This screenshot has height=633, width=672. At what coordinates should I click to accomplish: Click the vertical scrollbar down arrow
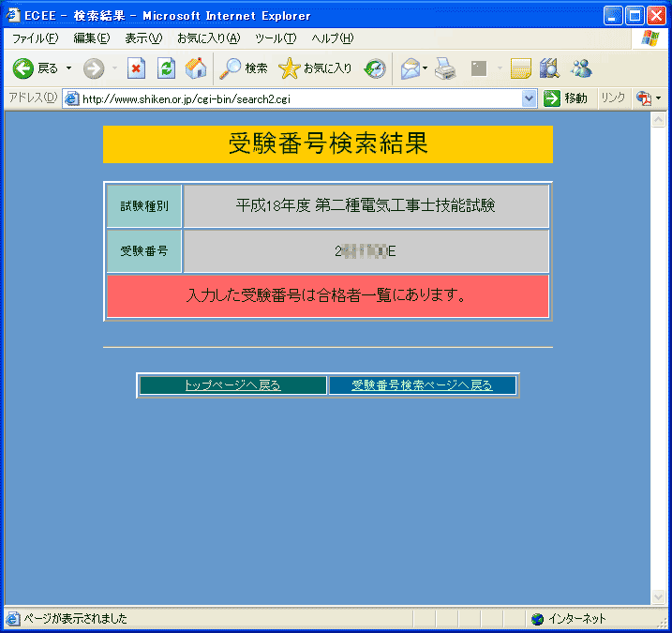click(x=658, y=597)
